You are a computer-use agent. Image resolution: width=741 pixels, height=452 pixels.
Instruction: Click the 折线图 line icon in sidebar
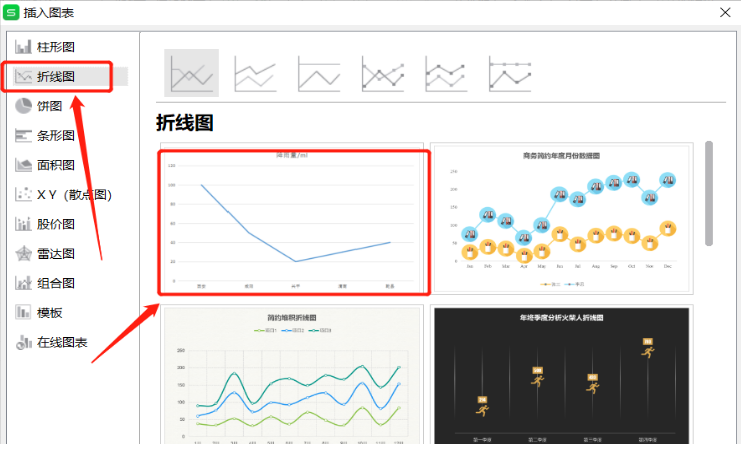click(x=23, y=76)
